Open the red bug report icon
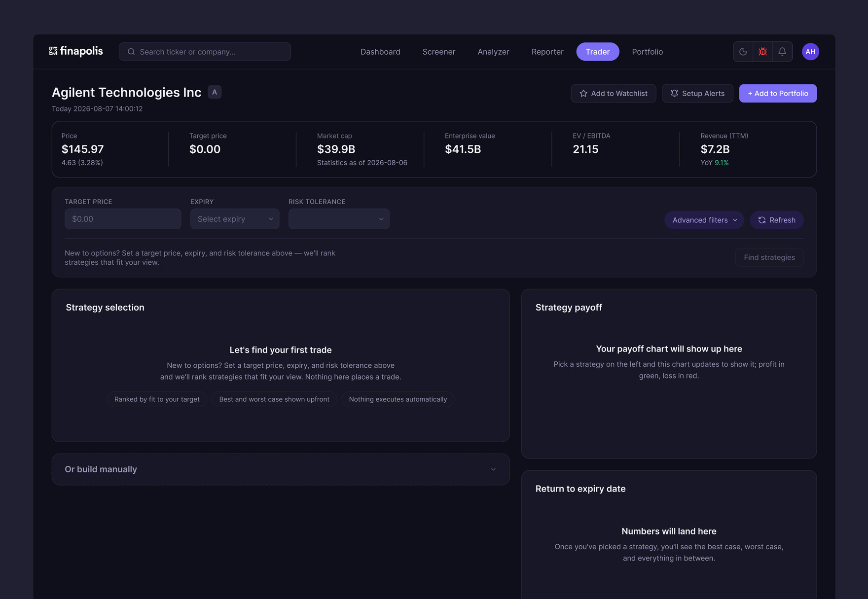This screenshot has height=599, width=868. coord(763,52)
